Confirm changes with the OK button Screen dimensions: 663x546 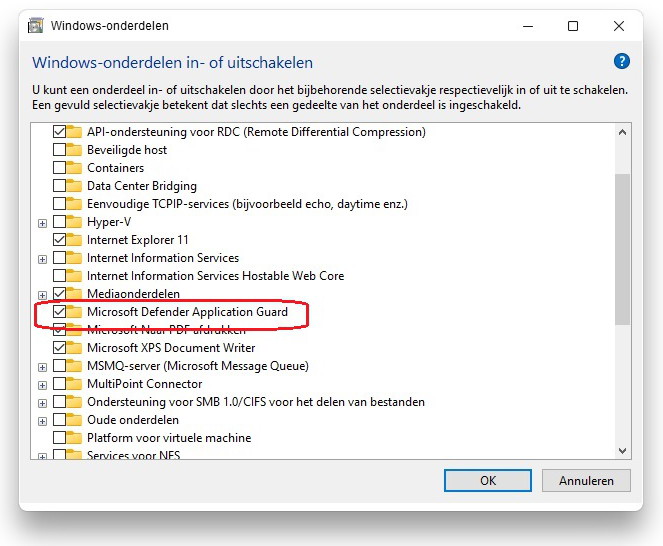(x=488, y=480)
